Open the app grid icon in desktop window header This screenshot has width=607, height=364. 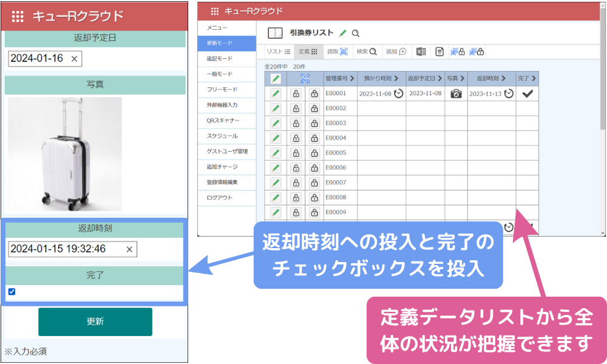click(x=214, y=11)
